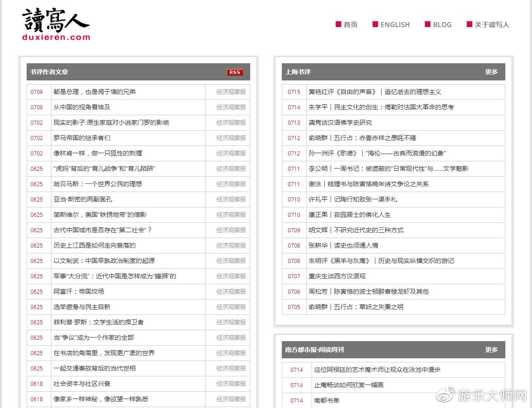This screenshot has height=408, width=532.
Task: Open 黄艳红评《自由的声音》 review
Action: pos(375,92)
